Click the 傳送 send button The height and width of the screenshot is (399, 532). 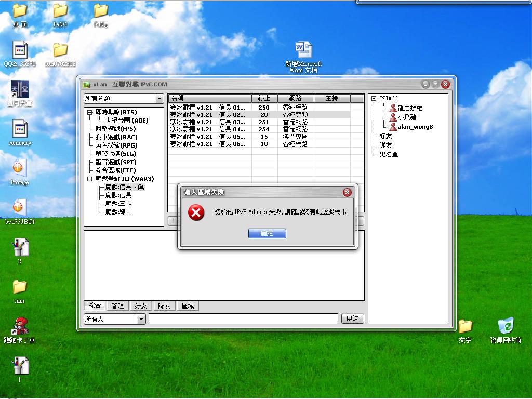click(x=352, y=318)
